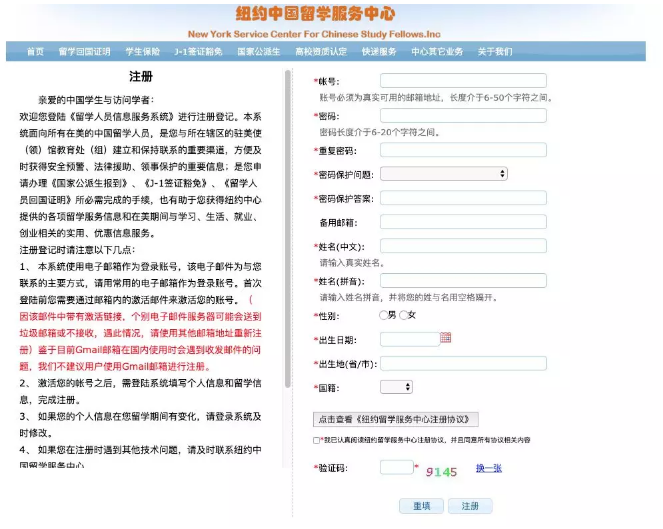Select 关于我们 in the navigation bar

point(495,51)
